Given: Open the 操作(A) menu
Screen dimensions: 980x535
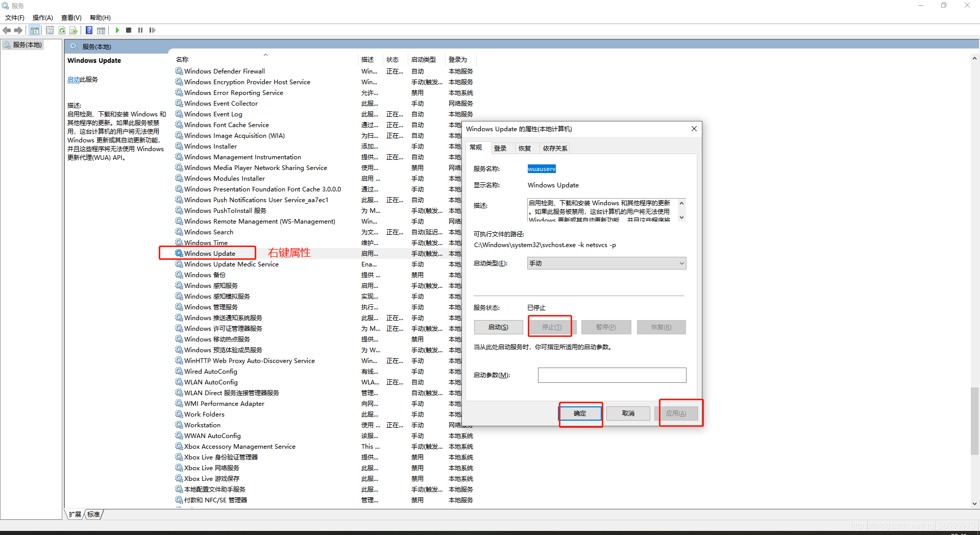Looking at the screenshot, I should point(43,18).
